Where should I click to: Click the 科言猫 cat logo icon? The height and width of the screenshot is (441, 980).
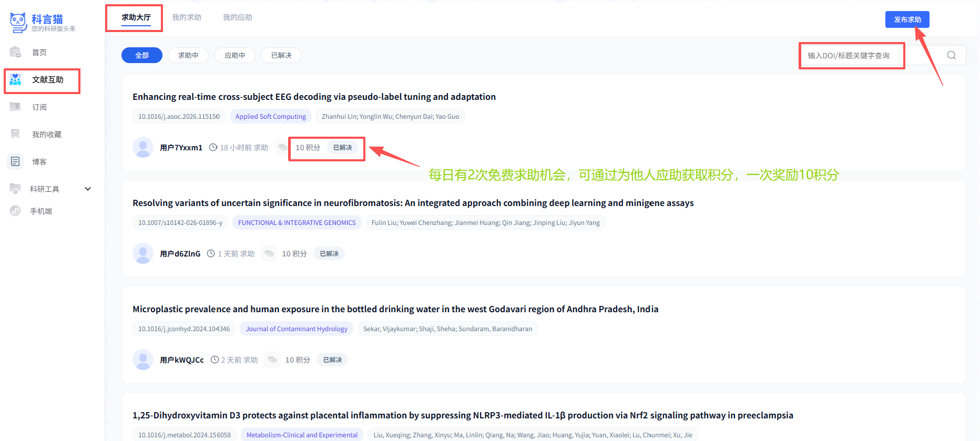(x=18, y=22)
